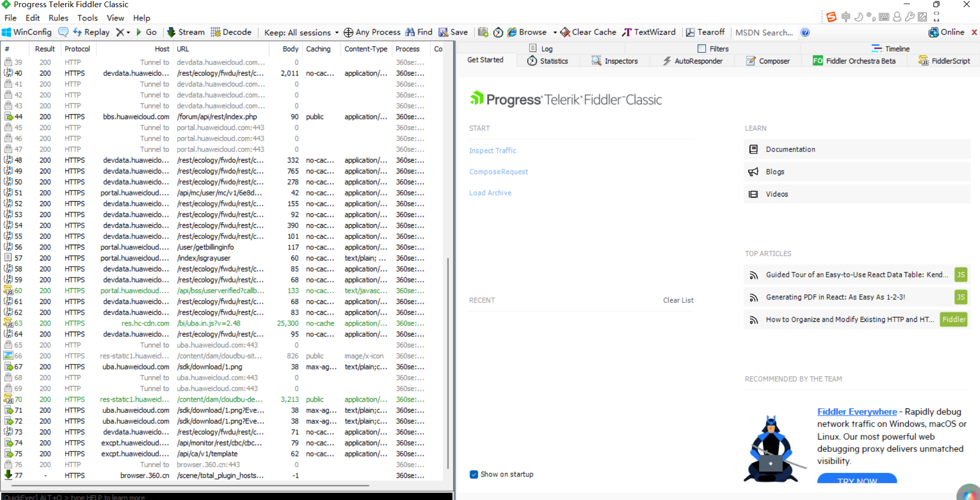Open the Blogs learn item
Screen dimensions: 980x500
coord(857,172)
